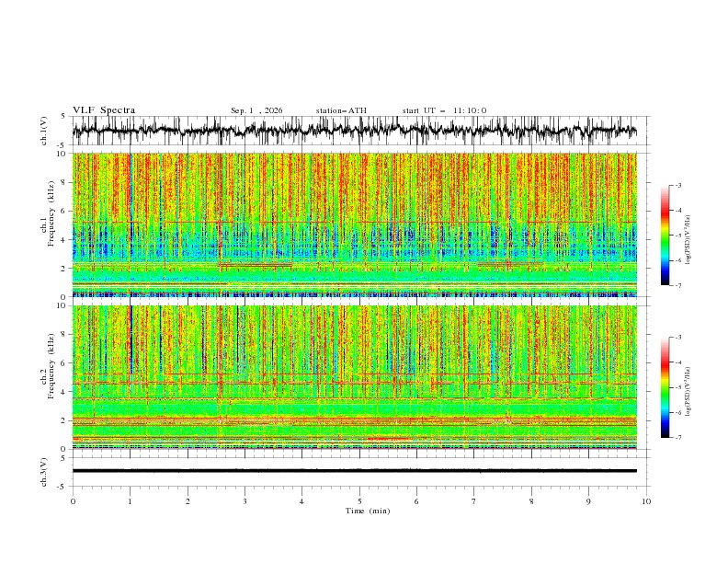Click the 0 minute tick on time axis
The height and width of the screenshot is (563, 728).
(73, 501)
